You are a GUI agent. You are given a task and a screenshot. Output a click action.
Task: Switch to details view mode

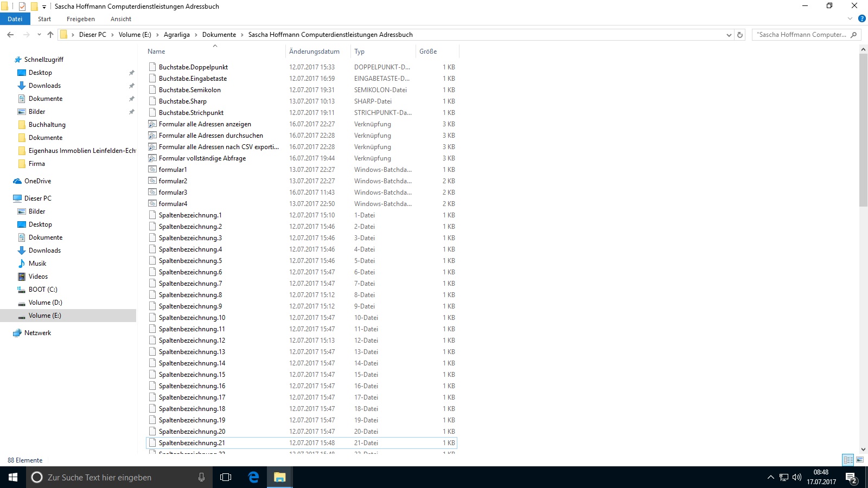point(848,460)
